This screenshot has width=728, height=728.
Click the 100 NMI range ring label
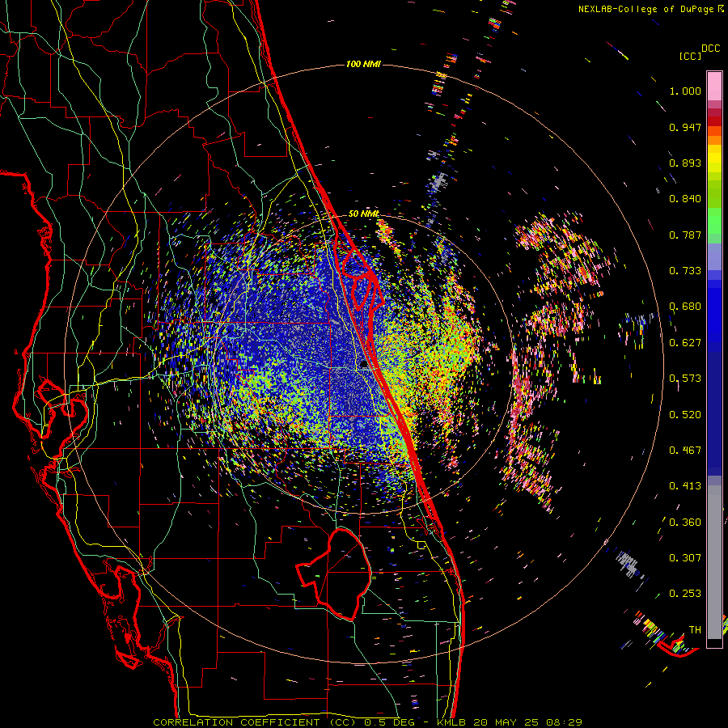[363, 64]
